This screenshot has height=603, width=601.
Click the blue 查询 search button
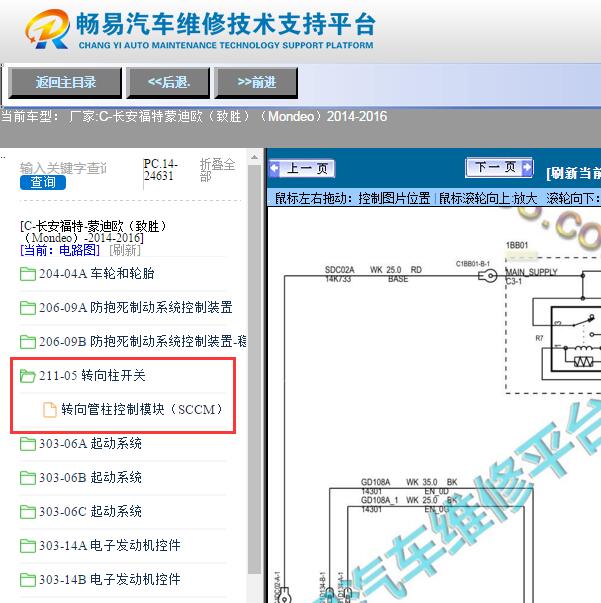click(x=43, y=182)
